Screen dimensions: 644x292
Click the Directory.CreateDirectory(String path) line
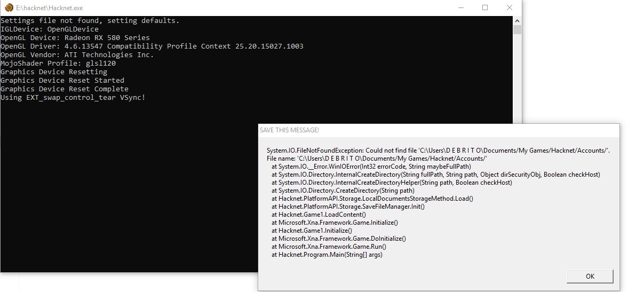343,191
